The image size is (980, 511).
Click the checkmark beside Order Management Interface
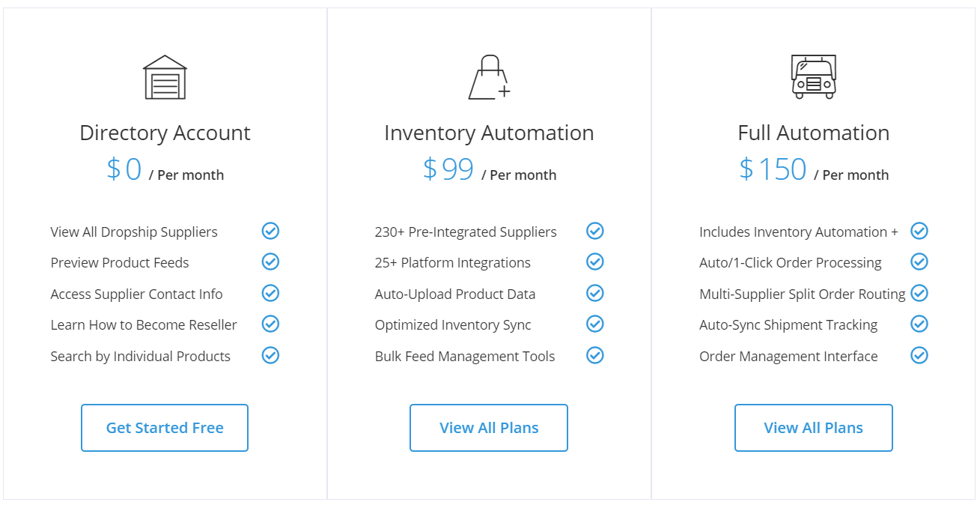(x=919, y=355)
